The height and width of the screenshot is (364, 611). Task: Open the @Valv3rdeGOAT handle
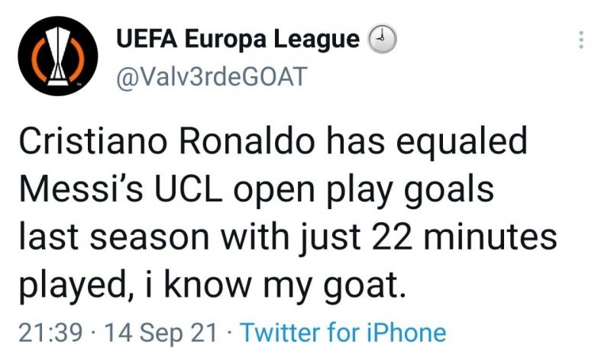pyautogui.click(x=211, y=76)
